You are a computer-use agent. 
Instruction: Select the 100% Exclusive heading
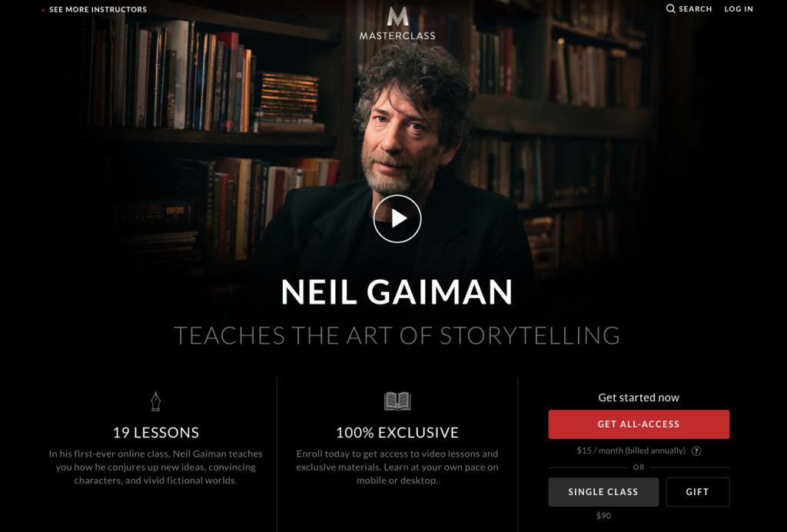point(397,432)
